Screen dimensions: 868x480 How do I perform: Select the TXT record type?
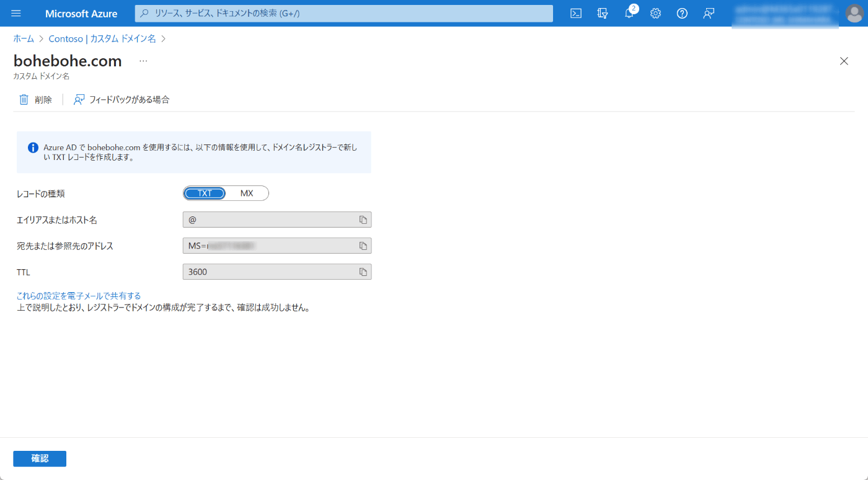pyautogui.click(x=205, y=193)
